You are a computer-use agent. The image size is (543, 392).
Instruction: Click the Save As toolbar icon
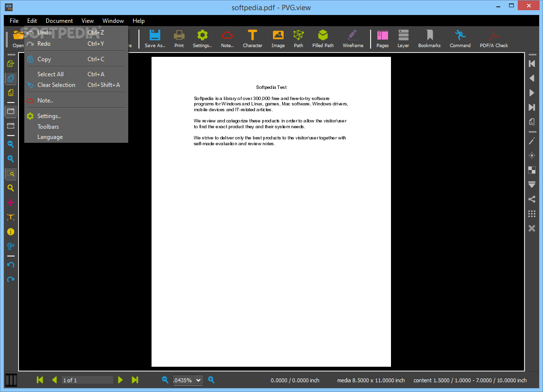[x=155, y=38]
